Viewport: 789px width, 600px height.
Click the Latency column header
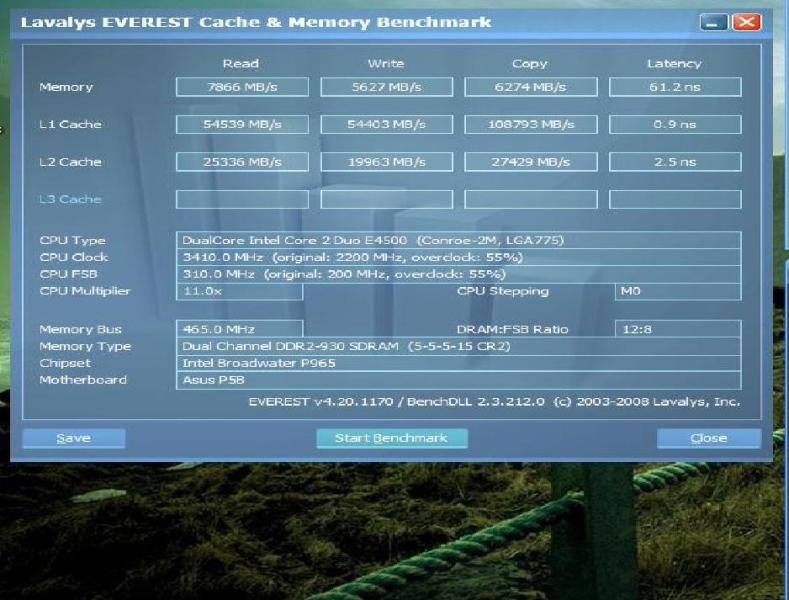click(x=674, y=63)
